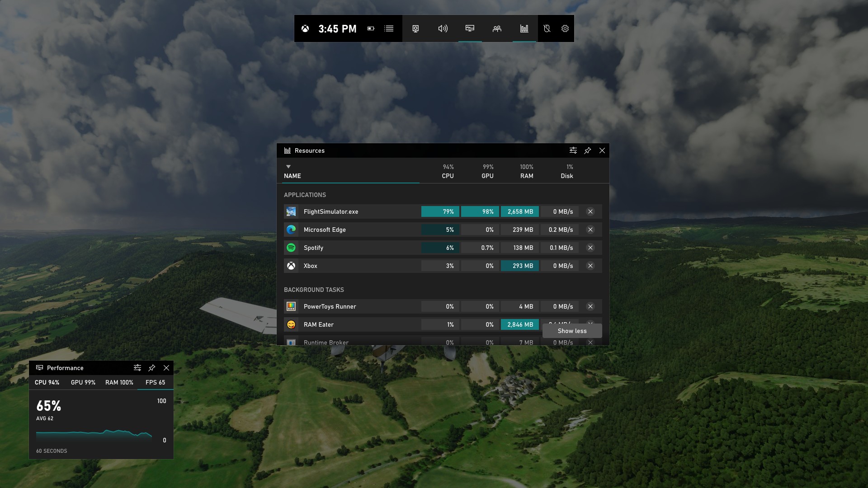Click the Resources tab in Xbox Game Bar

(x=524, y=28)
